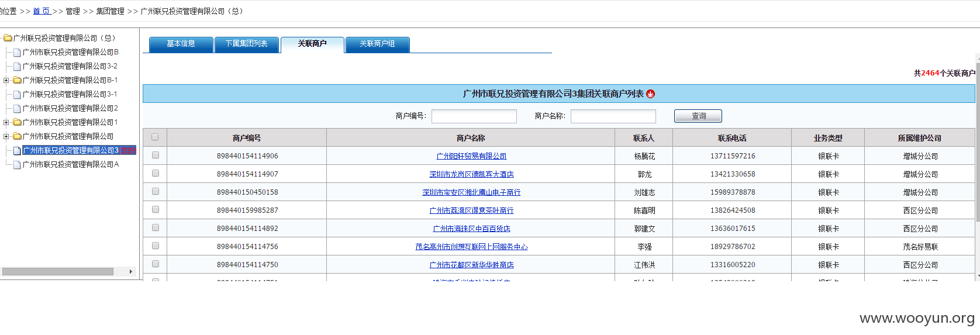Open merchant link 广州阳轩贸易有限公司
Viewport: 980px width, 335px height.
click(x=471, y=156)
